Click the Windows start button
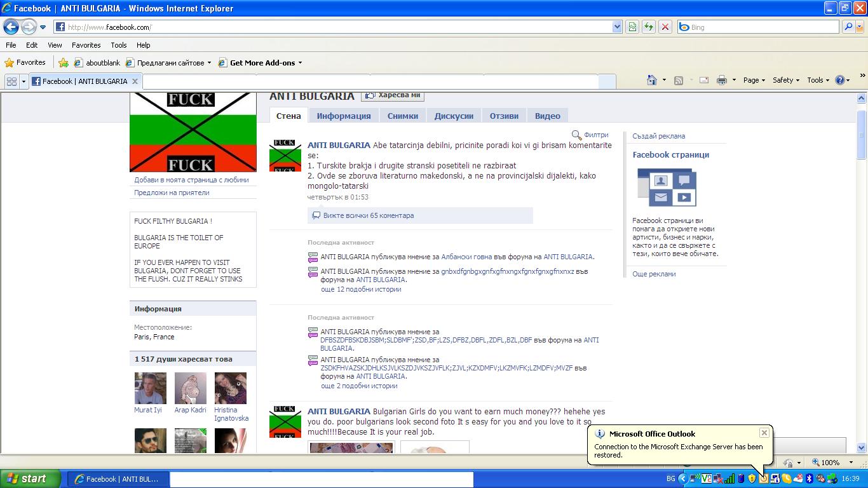 coord(30,479)
